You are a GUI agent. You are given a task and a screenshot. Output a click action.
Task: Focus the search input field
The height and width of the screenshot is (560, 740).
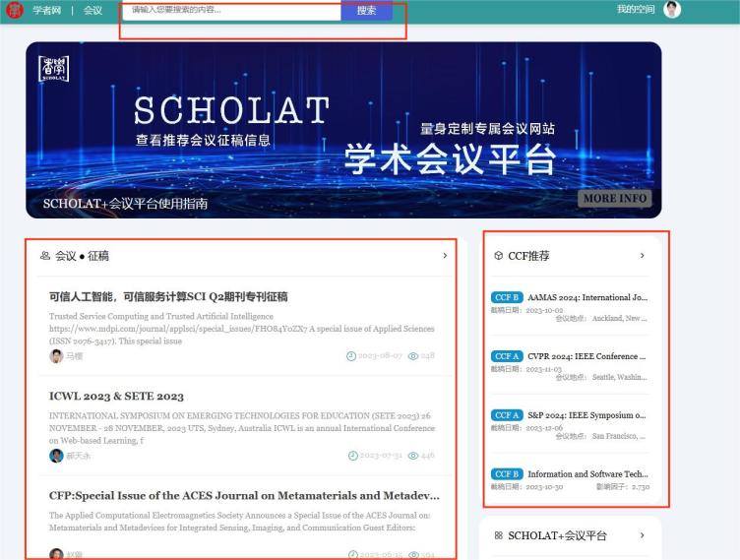pos(233,10)
